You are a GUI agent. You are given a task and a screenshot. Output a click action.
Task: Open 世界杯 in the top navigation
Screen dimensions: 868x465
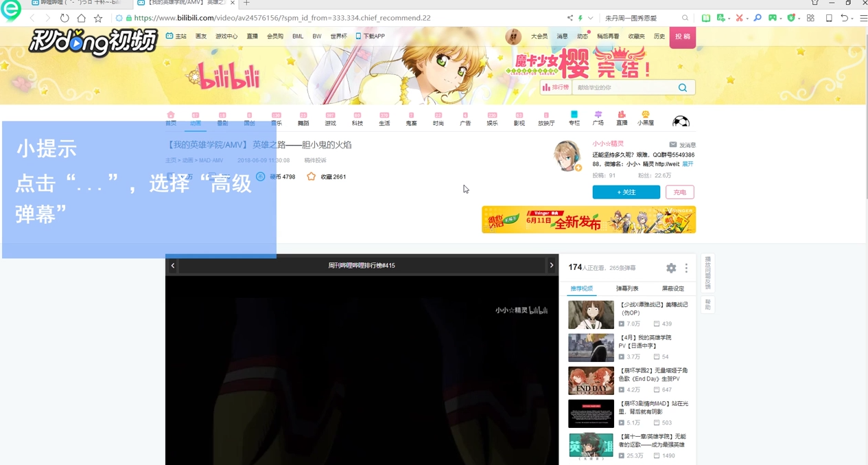tap(338, 36)
